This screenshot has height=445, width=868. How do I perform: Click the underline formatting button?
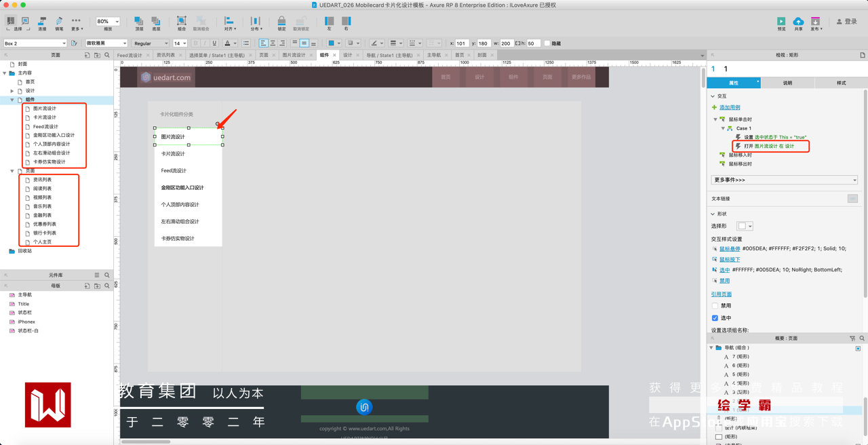point(214,43)
